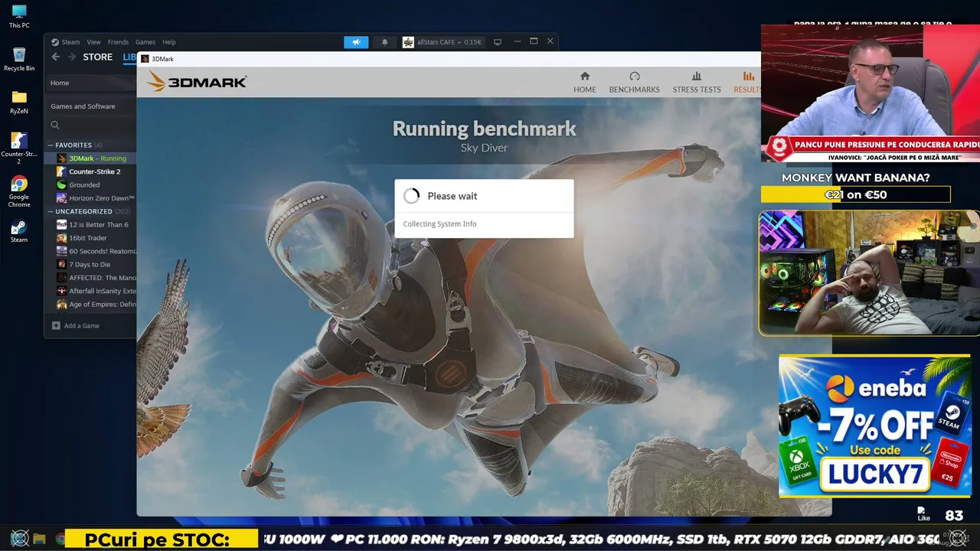Click the Running benchmark heading
This screenshot has height=551, width=980.
pyautogui.click(x=485, y=129)
